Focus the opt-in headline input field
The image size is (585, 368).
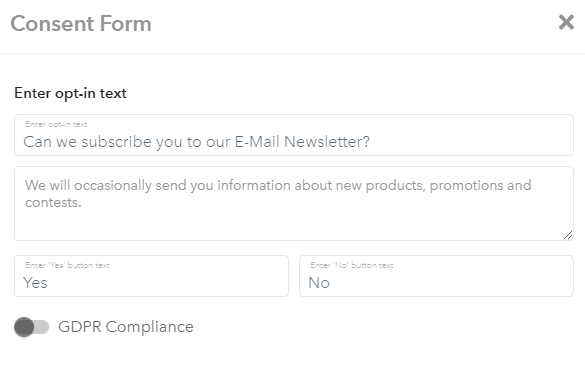294,135
